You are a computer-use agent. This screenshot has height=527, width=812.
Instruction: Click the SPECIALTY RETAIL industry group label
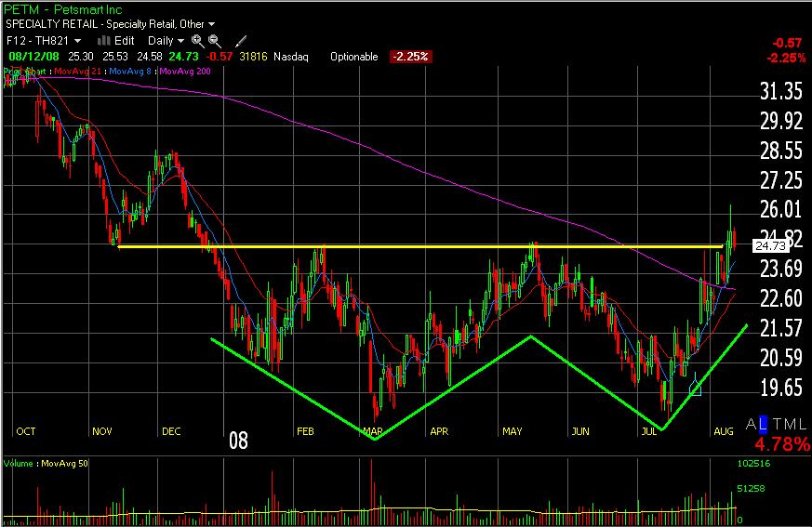[x=51, y=24]
